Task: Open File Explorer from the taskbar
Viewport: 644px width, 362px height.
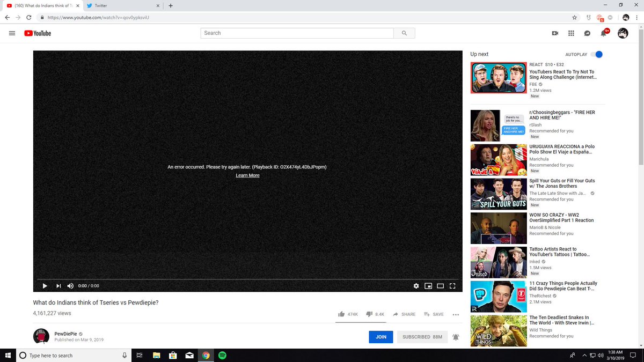Action: 156,355
